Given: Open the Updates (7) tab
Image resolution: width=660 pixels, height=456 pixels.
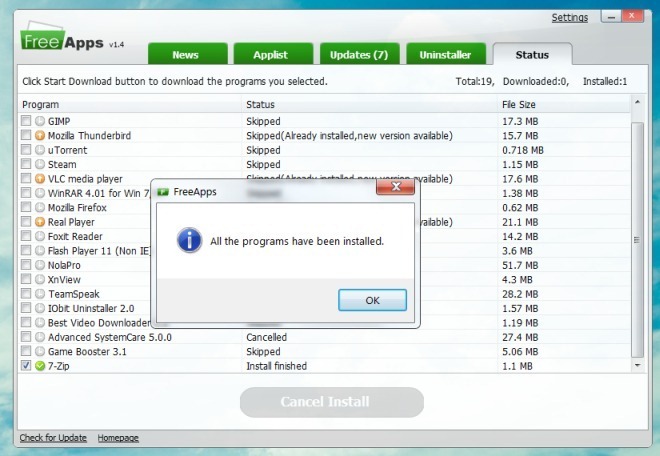Looking at the screenshot, I should coord(359,54).
